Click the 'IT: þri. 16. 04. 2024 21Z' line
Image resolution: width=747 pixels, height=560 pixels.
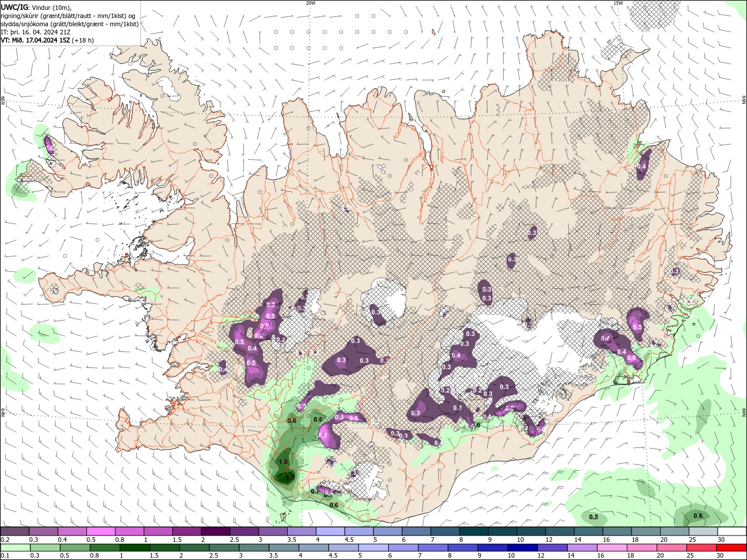36,32
